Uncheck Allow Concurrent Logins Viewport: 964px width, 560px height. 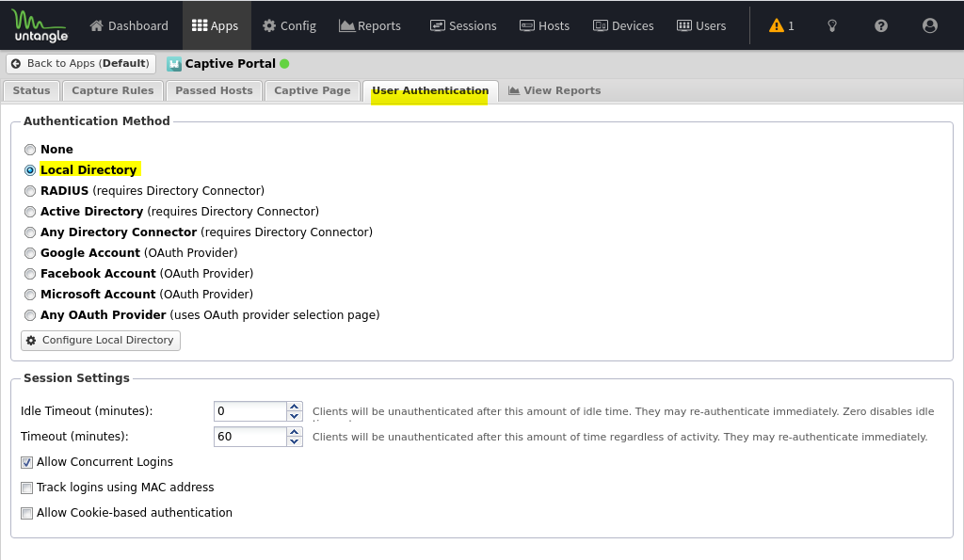click(26, 462)
